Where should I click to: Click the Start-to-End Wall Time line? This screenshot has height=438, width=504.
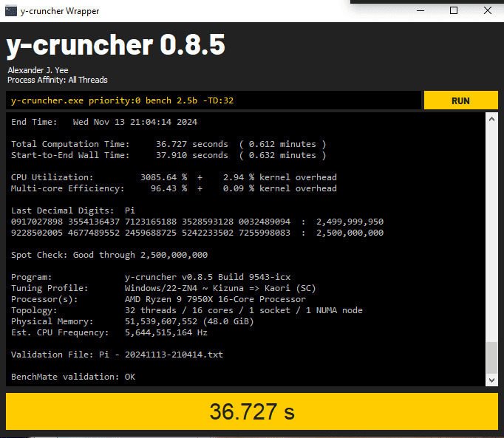(x=168, y=155)
